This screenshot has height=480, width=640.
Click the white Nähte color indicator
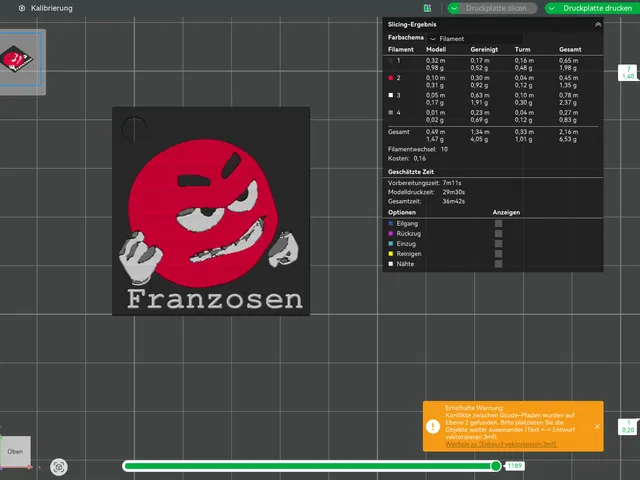pos(391,264)
